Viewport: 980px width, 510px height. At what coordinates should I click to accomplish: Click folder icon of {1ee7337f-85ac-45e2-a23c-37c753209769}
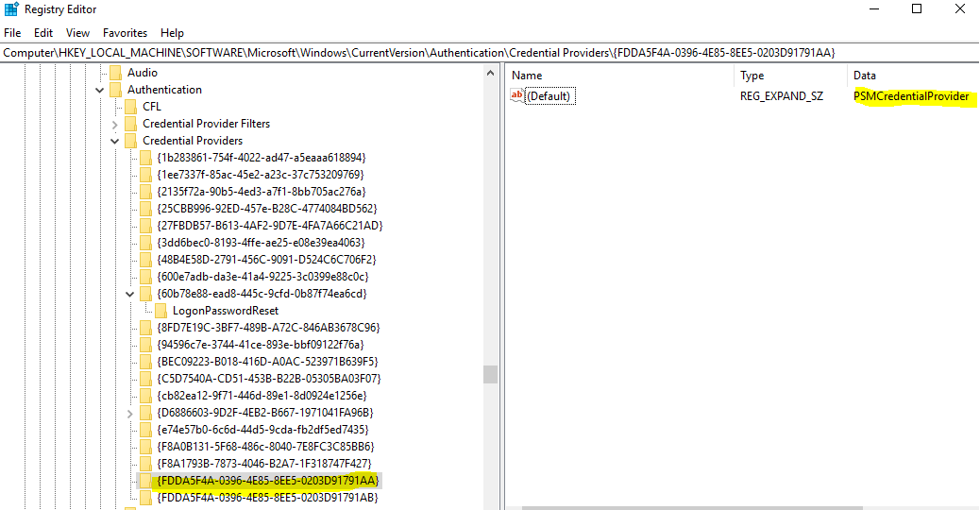pyautogui.click(x=145, y=175)
